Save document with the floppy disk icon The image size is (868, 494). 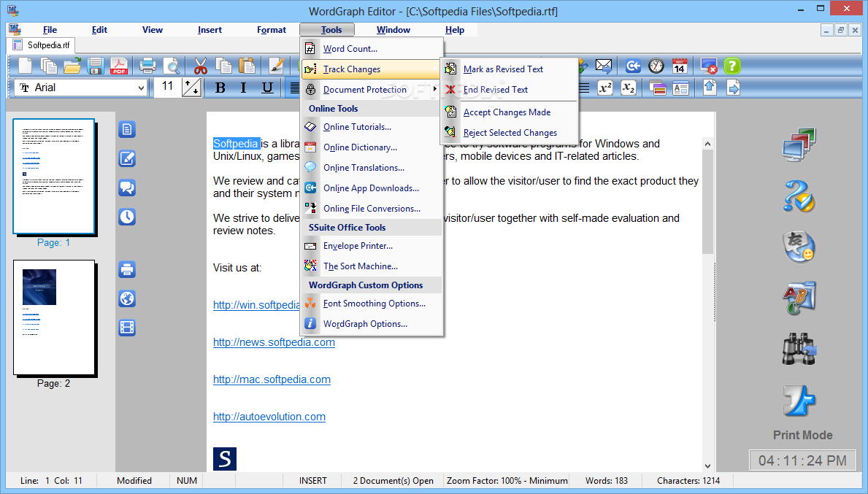[x=95, y=66]
